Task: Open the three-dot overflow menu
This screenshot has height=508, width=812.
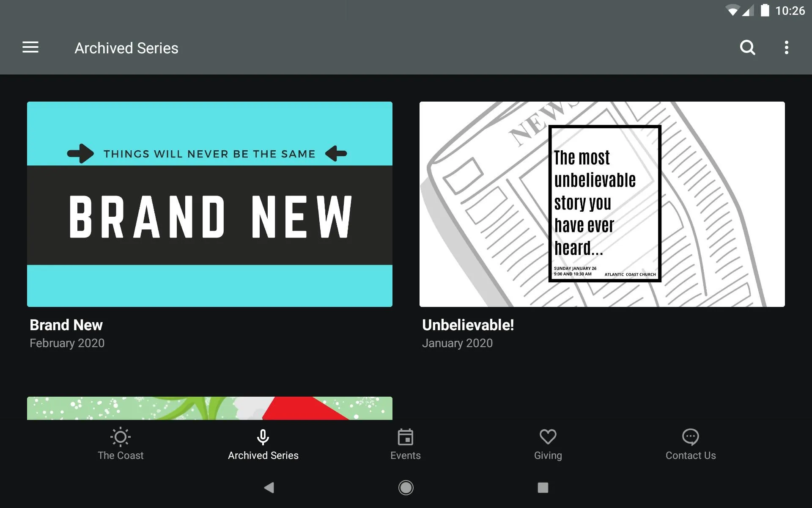Action: point(787,48)
